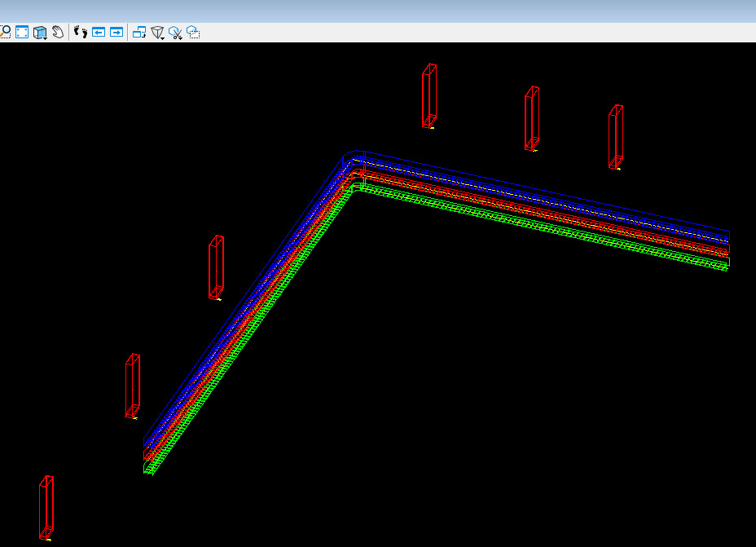Open the perspective projection cone tool

(x=158, y=33)
